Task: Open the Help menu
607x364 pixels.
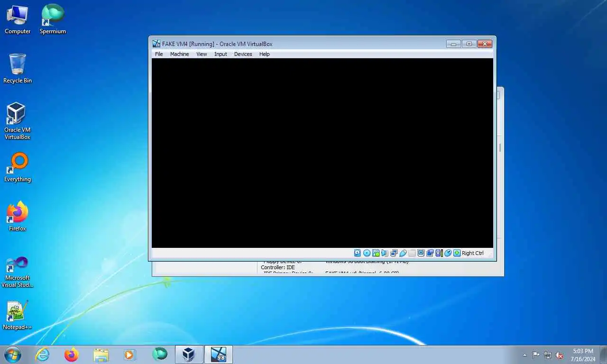Action: pyautogui.click(x=264, y=54)
